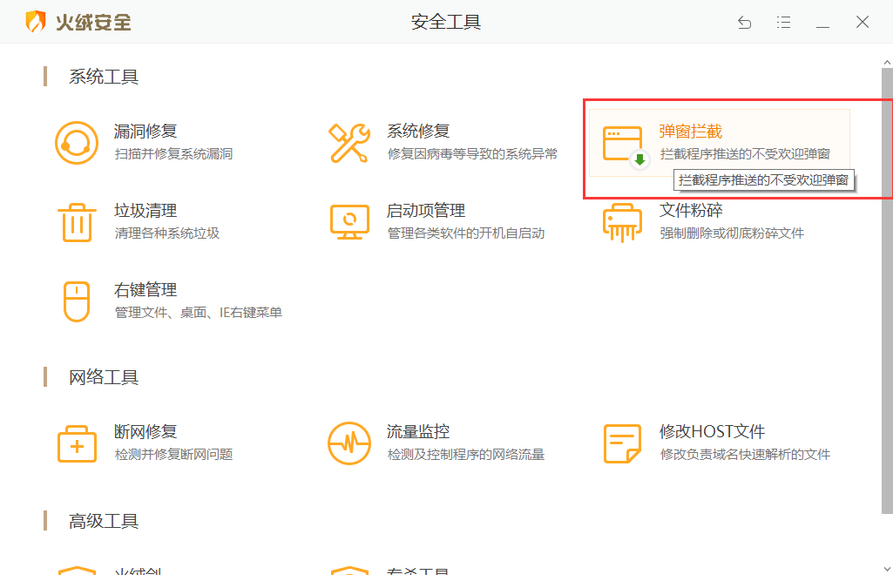Open the 启动项管理 monitor icon
Screen dimensions: 893x588
349,222
